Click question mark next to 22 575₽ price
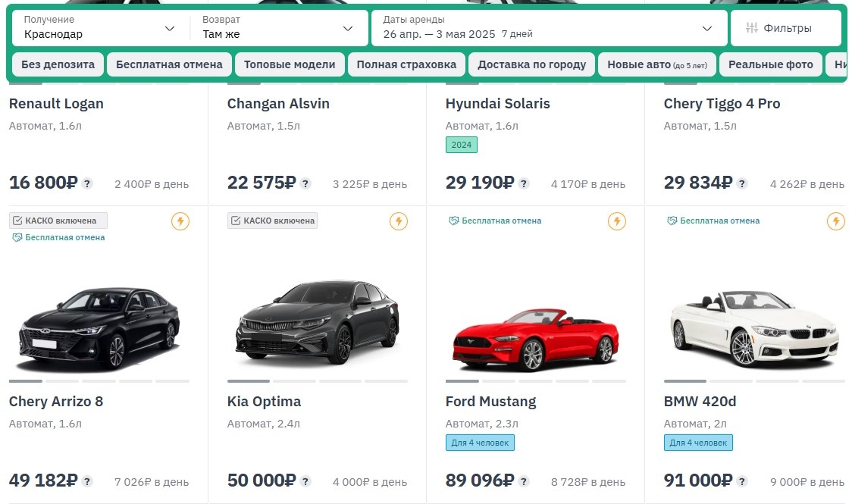This screenshot has width=852, height=504. 305,183
